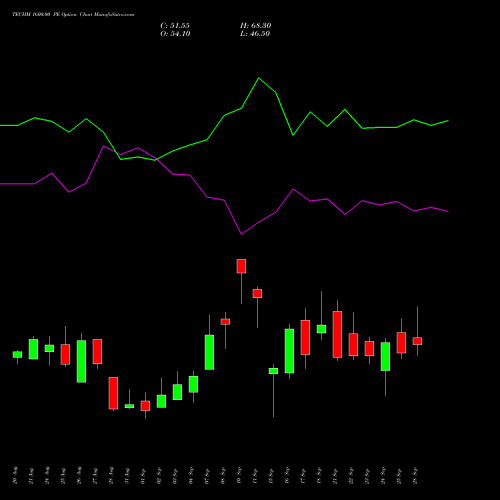Viewport: 500px width, 500px height.
Task: Click the long red candlestick on 28 Aug
Action: pyautogui.click(x=113, y=393)
